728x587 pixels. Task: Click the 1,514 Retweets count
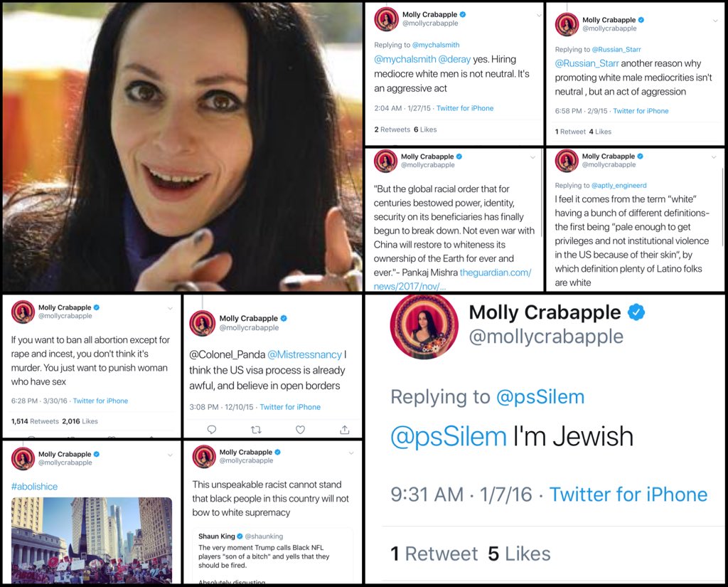(35, 421)
